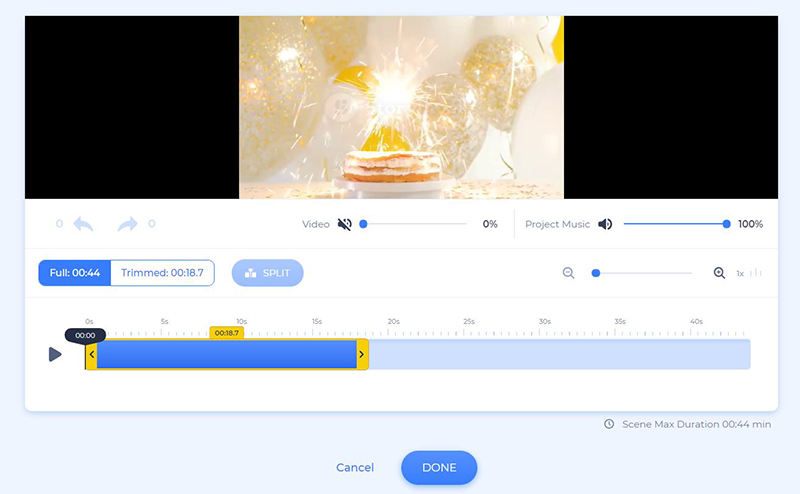Toggle the waveform bars icon next to 1x

[x=756, y=273]
